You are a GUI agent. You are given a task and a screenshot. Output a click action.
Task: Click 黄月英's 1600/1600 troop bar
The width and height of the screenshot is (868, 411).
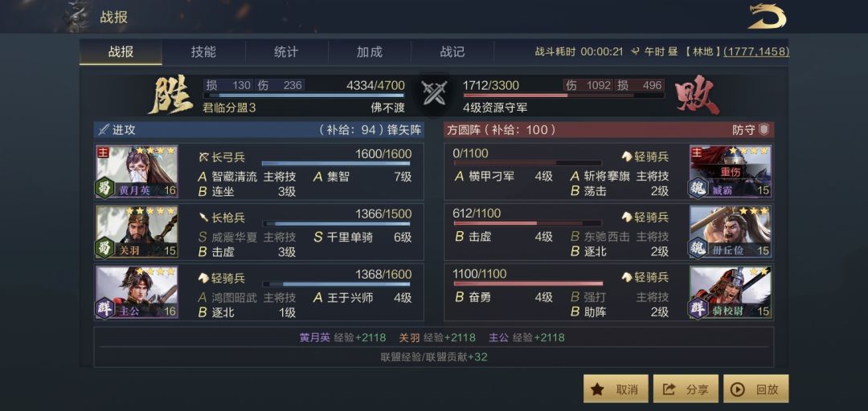point(336,164)
